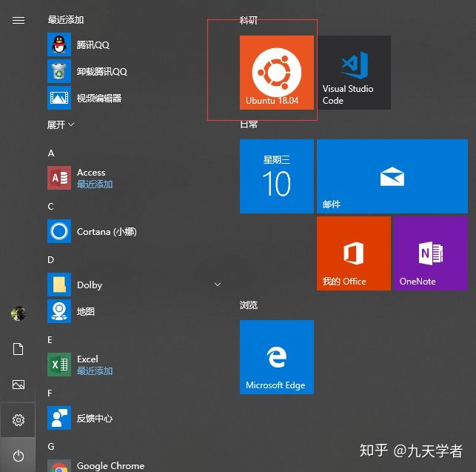Open Settings gear in left sidebar
The image size is (476, 472).
coord(19,420)
